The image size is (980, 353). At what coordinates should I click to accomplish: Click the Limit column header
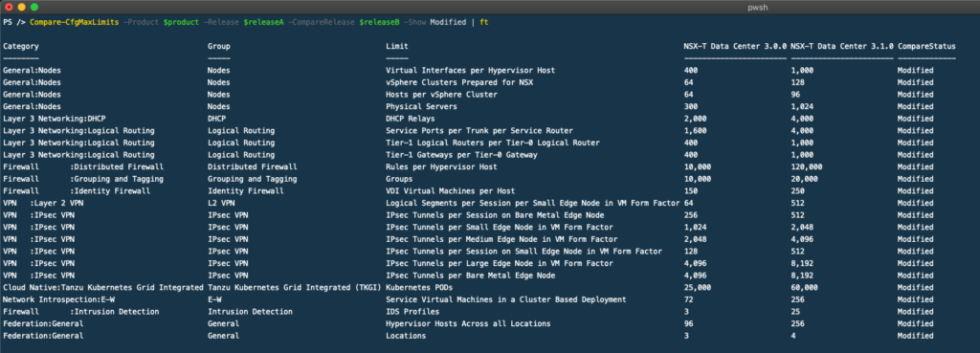tap(397, 46)
